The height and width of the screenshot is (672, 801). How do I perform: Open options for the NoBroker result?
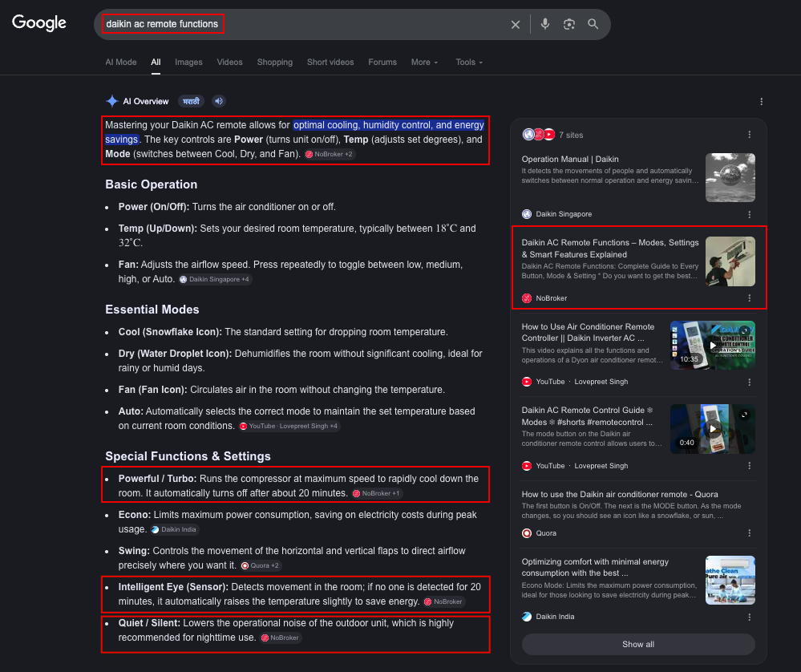click(750, 298)
